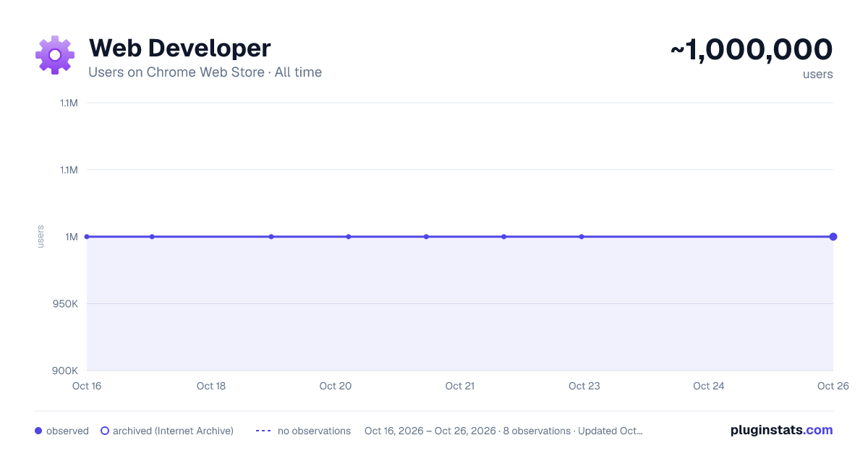
Task: Click the '8 observations' date range footer text
Action: coord(503,431)
